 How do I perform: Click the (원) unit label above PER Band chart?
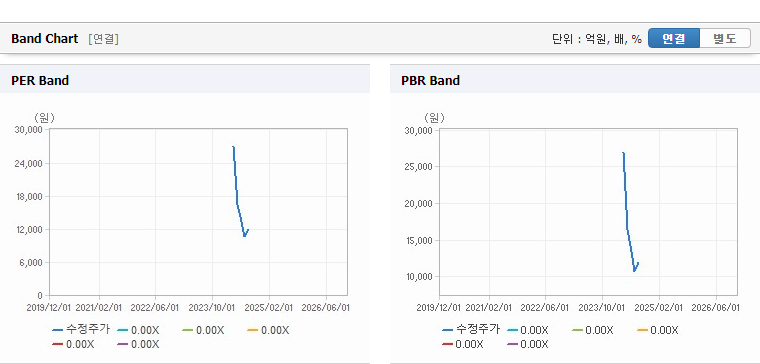[45, 118]
